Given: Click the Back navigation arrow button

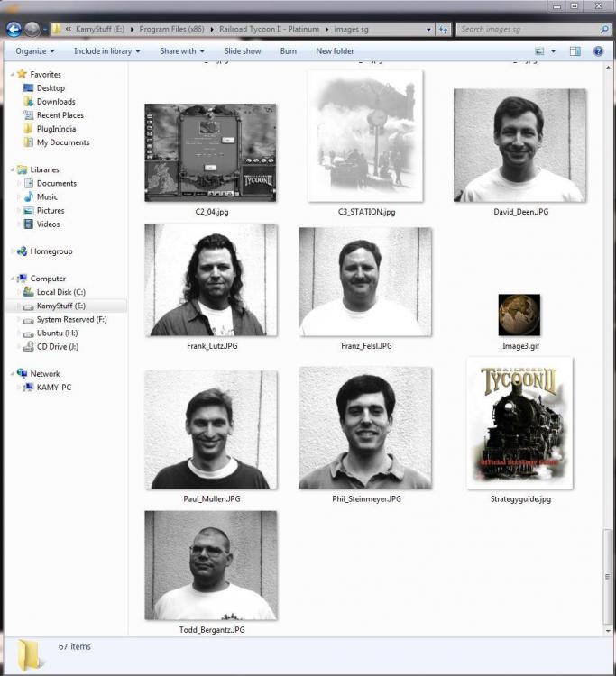Looking at the screenshot, I should point(14,29).
